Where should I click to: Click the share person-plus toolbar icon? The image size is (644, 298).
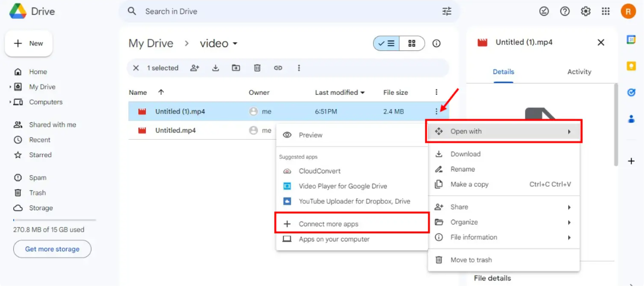point(195,68)
